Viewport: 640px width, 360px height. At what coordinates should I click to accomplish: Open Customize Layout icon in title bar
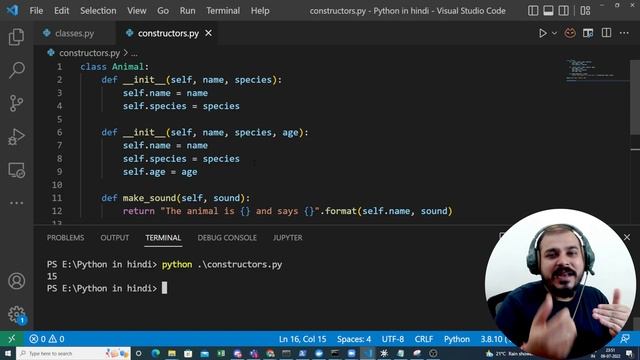(x=585, y=11)
